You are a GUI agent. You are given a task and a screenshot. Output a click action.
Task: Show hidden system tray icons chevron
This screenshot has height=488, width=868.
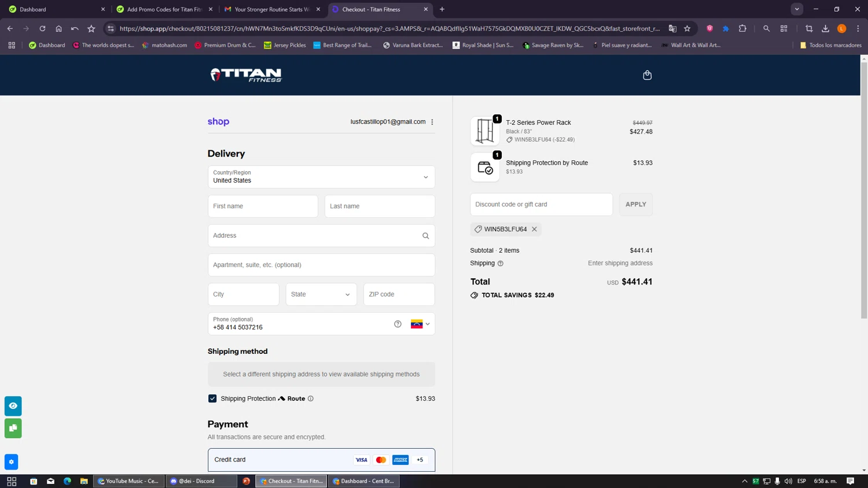click(x=744, y=481)
